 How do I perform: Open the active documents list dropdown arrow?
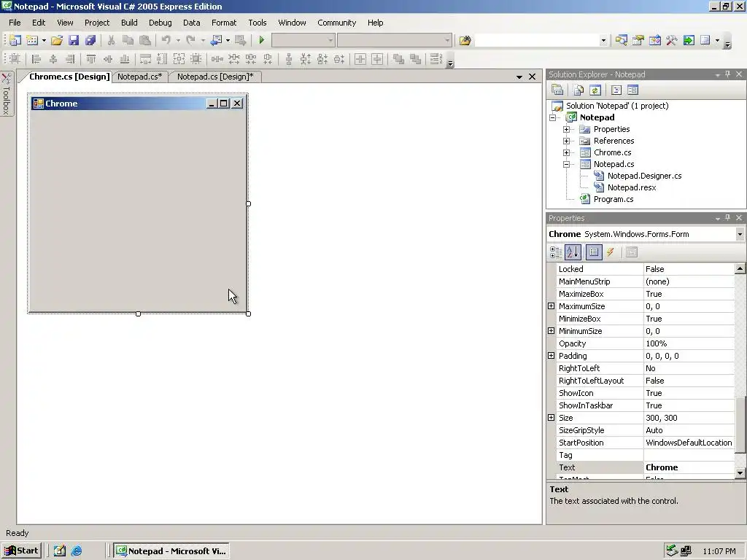519,77
